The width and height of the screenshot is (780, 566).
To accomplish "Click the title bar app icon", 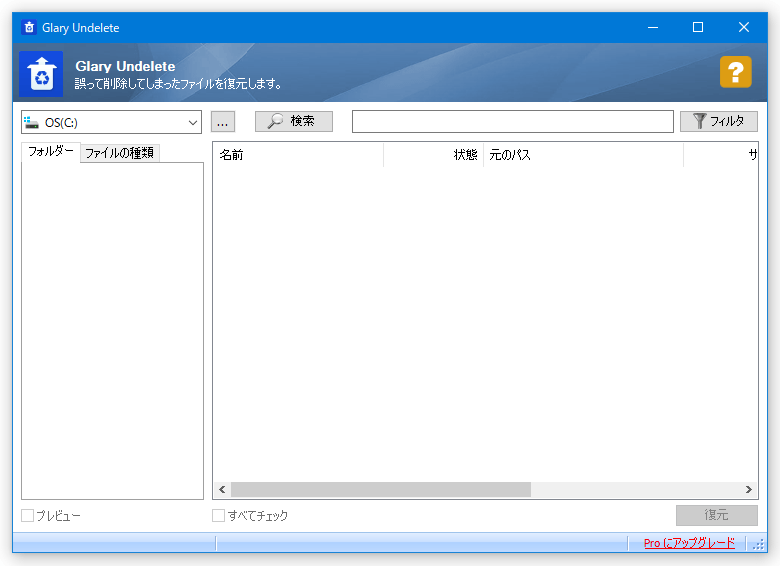I will [x=29, y=27].
